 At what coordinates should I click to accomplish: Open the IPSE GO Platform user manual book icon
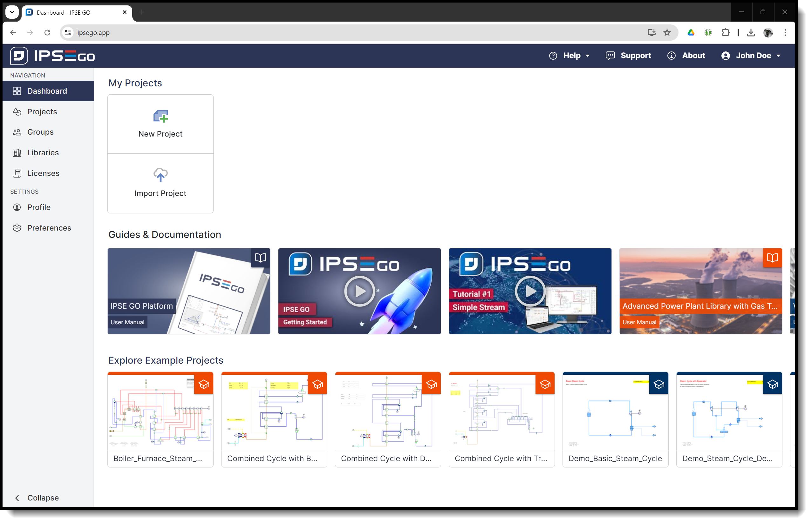[x=261, y=258]
